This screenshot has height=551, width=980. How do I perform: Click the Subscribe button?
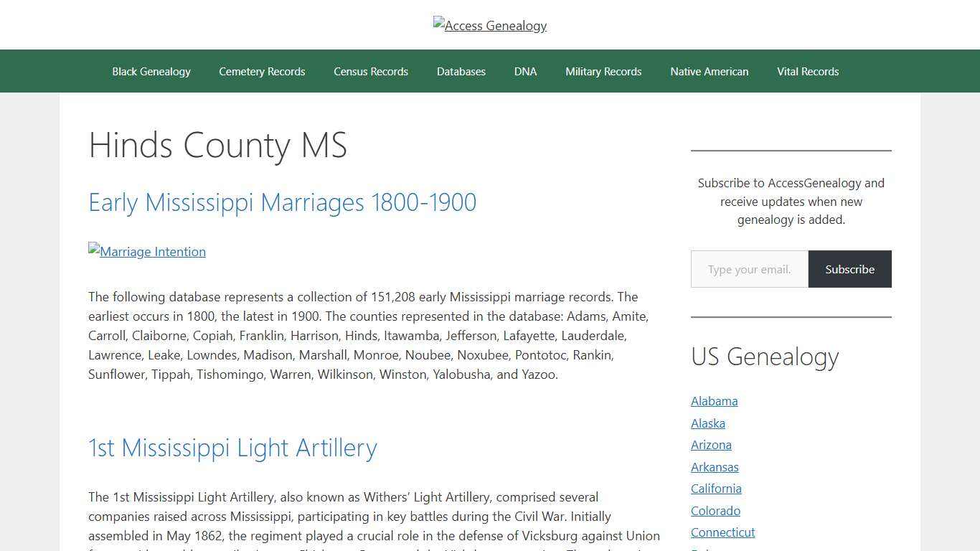tap(849, 269)
